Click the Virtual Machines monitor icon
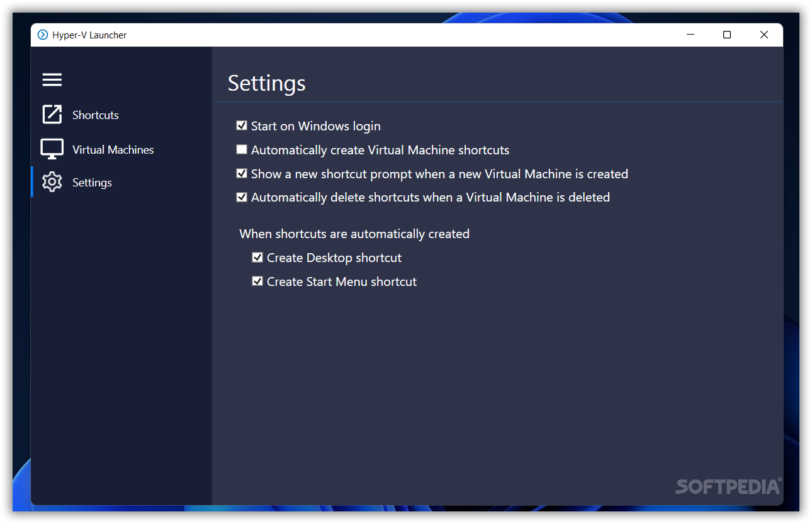The height and width of the screenshot is (524, 812). click(52, 149)
